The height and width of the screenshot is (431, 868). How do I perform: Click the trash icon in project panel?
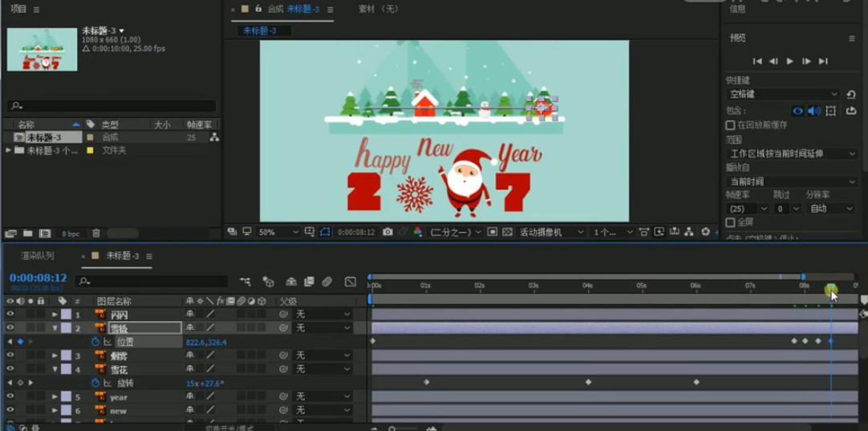(96, 234)
